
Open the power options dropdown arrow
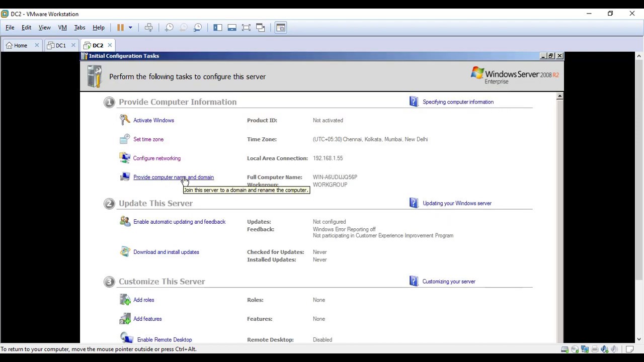pyautogui.click(x=130, y=28)
